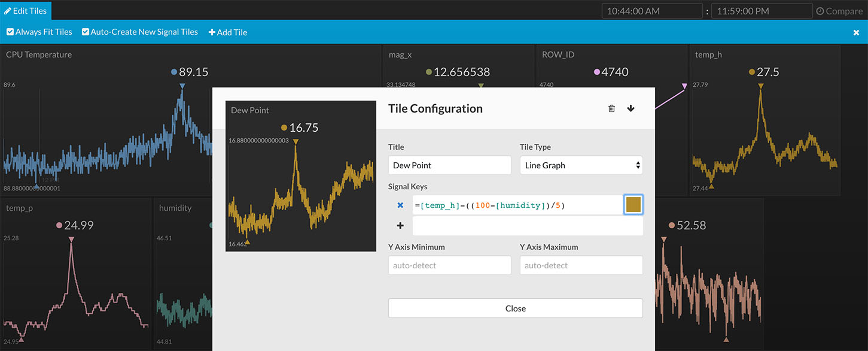Click the Compare link
The height and width of the screenshot is (351, 868).
point(843,11)
